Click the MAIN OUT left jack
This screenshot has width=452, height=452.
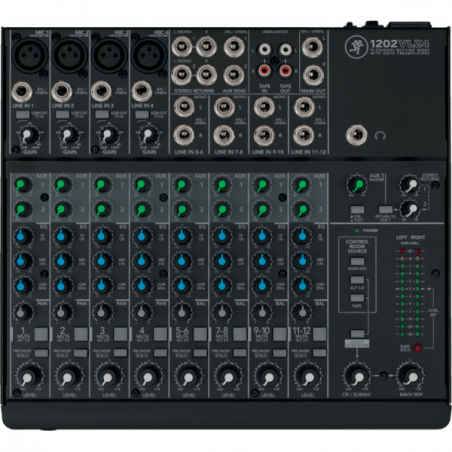click(x=313, y=47)
